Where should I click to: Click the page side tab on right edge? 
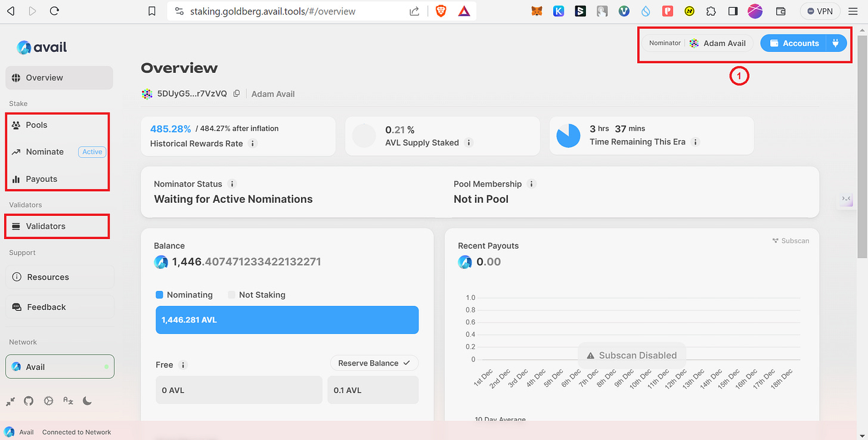(847, 199)
